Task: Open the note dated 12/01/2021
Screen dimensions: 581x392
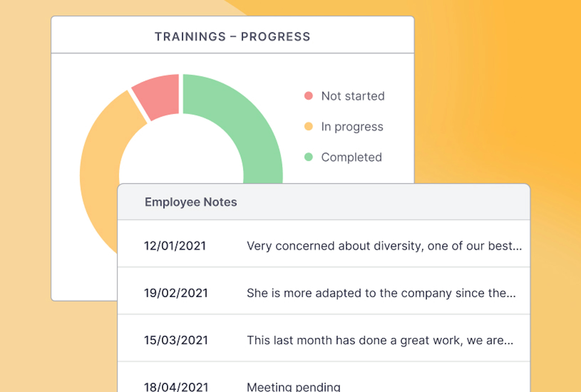Action: tap(175, 246)
